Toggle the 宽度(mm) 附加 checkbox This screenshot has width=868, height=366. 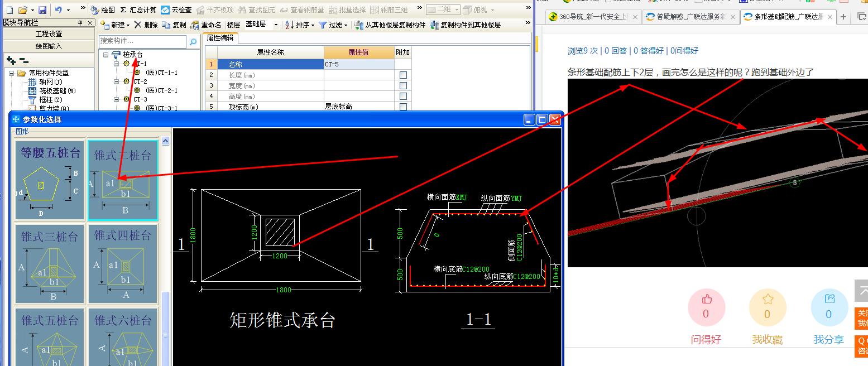click(x=403, y=85)
